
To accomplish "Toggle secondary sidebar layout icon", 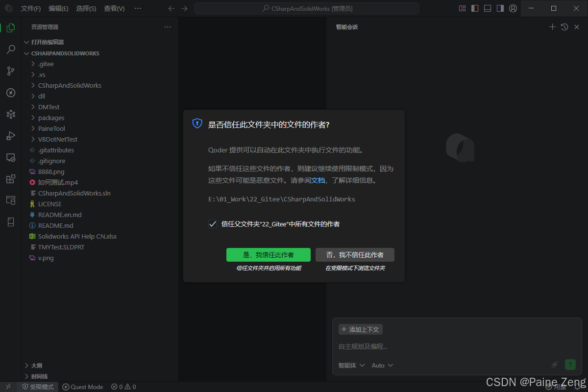I will coord(500,8).
